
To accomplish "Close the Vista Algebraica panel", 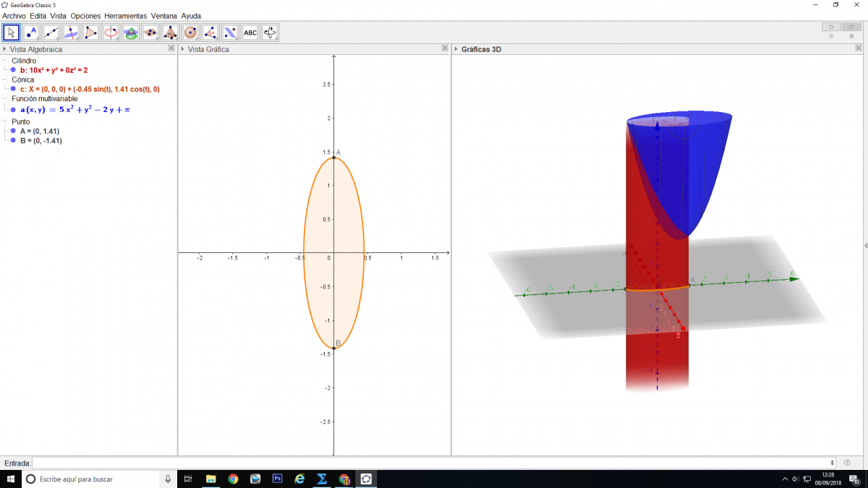I will (171, 48).
